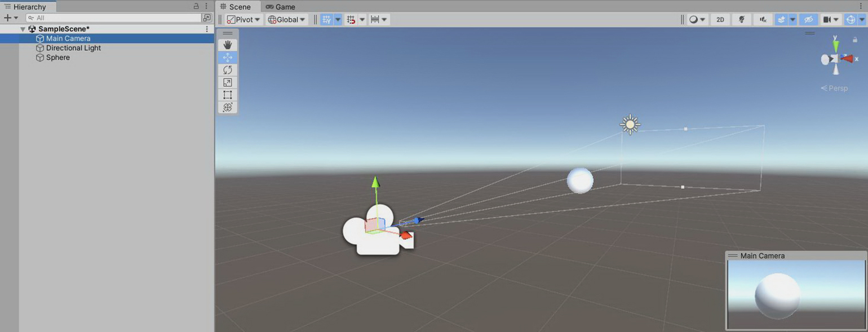
Task: Select the Scale tool
Action: click(x=228, y=82)
